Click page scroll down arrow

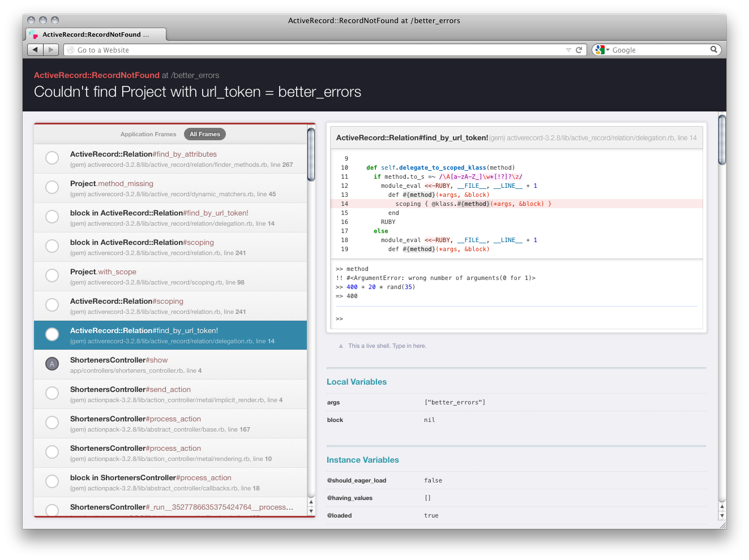722,516
